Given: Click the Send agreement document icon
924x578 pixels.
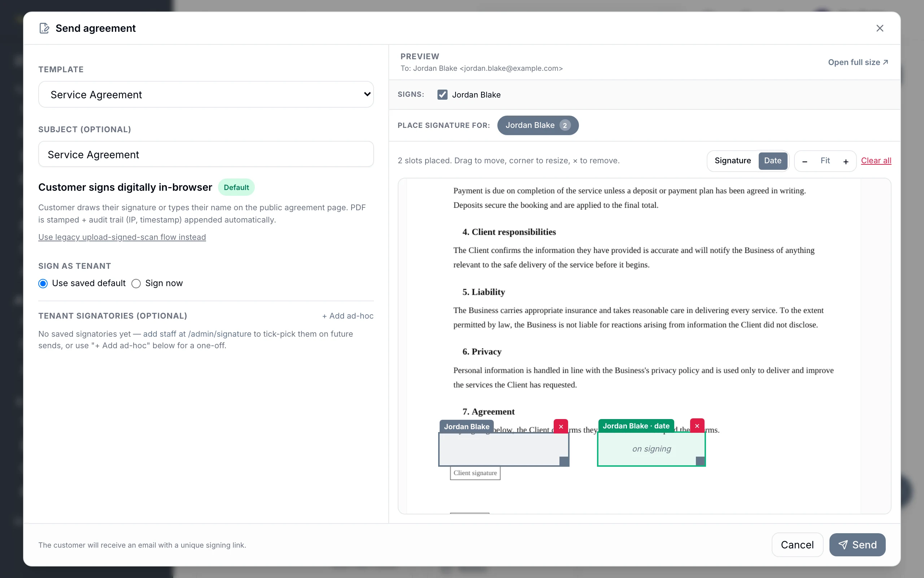Looking at the screenshot, I should coord(44,28).
